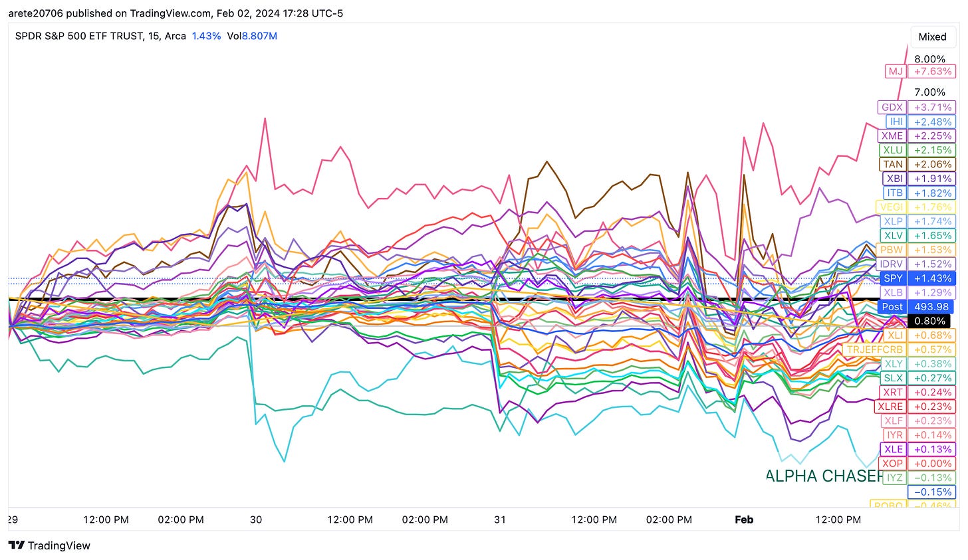Select the XLY ticker label
Screen dimensions: 968x560
[x=894, y=363]
